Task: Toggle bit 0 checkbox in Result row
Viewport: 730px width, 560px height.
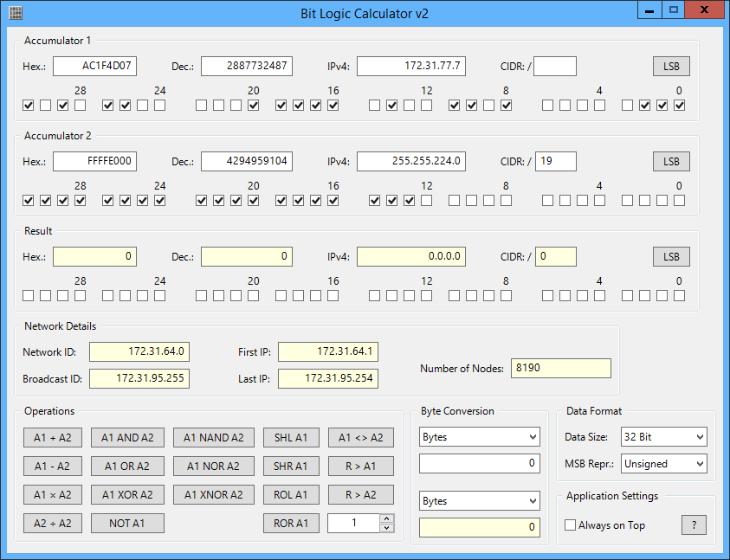Action: (x=679, y=296)
